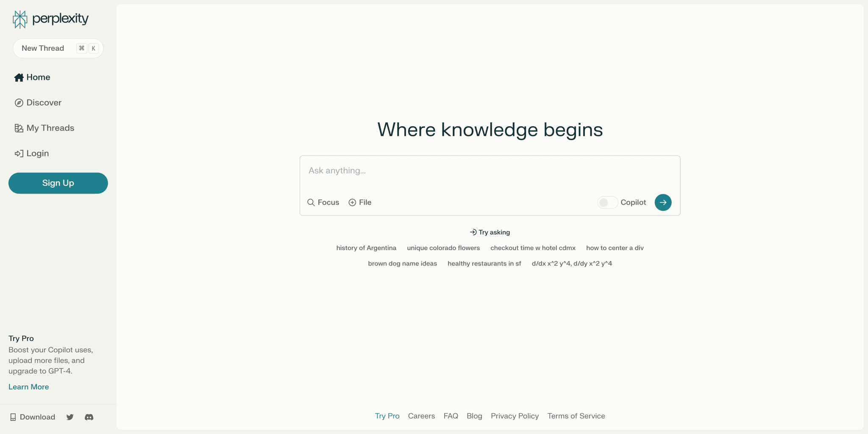
Task: Click the Login arrow icon
Action: pyautogui.click(x=19, y=154)
